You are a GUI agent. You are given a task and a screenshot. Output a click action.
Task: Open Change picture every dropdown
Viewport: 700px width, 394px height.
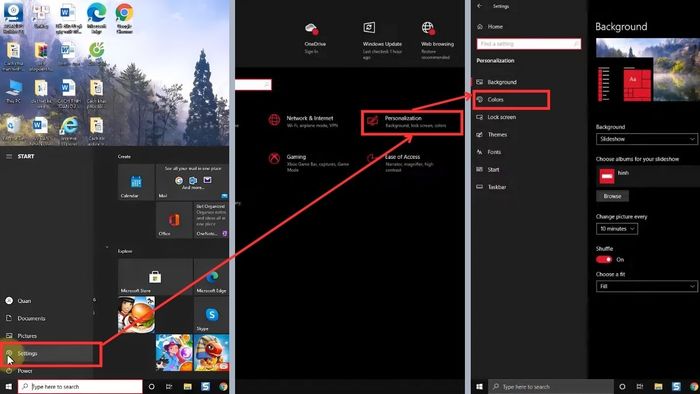pyautogui.click(x=617, y=229)
